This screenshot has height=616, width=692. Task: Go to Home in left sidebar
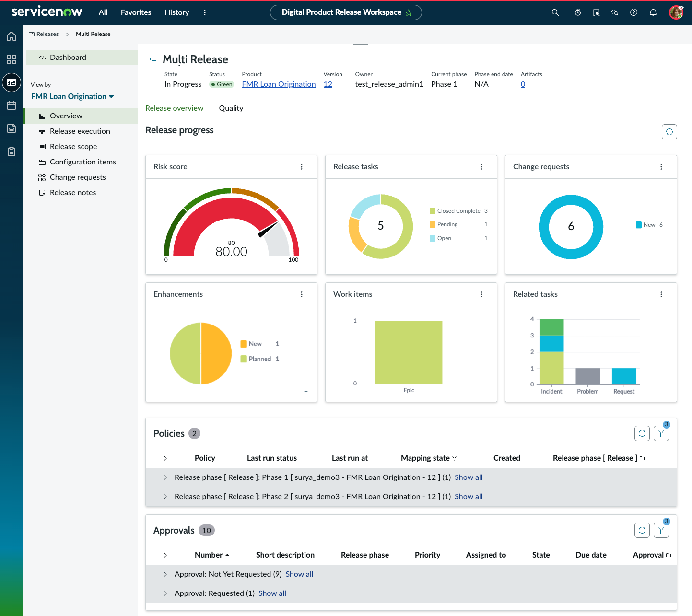12,36
